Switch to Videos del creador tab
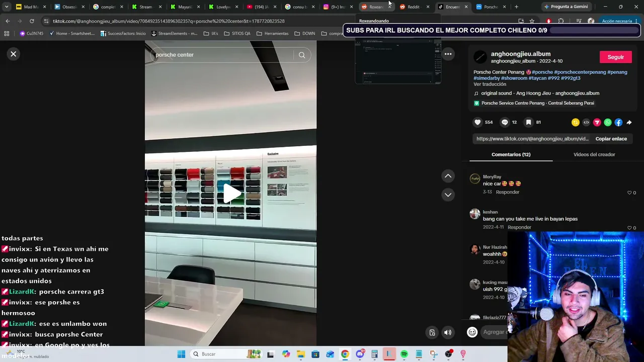This screenshot has width=644, height=362. (594, 154)
